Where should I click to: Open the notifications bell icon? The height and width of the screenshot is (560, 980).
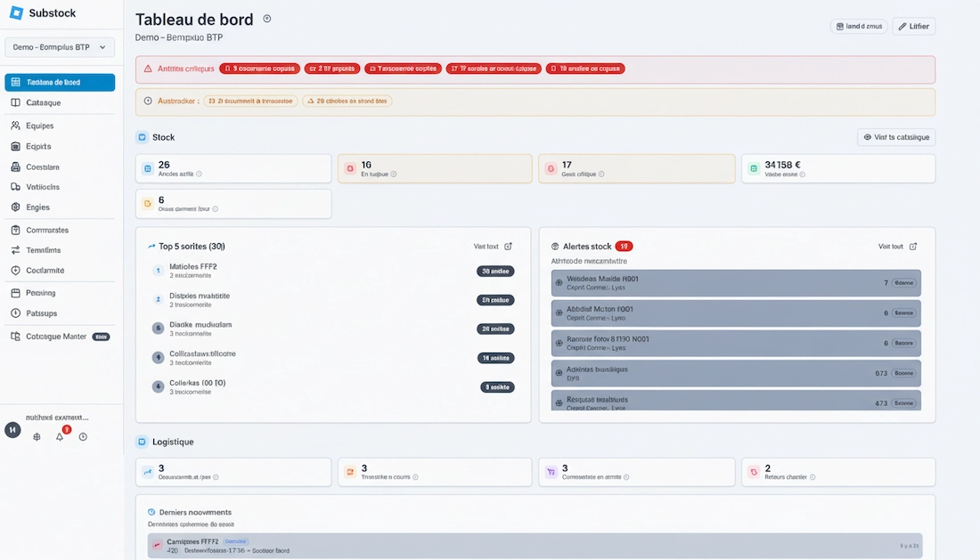[x=60, y=436]
